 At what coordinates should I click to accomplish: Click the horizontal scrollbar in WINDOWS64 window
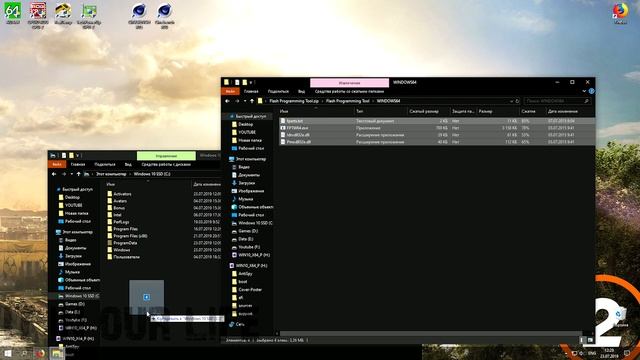point(431,333)
